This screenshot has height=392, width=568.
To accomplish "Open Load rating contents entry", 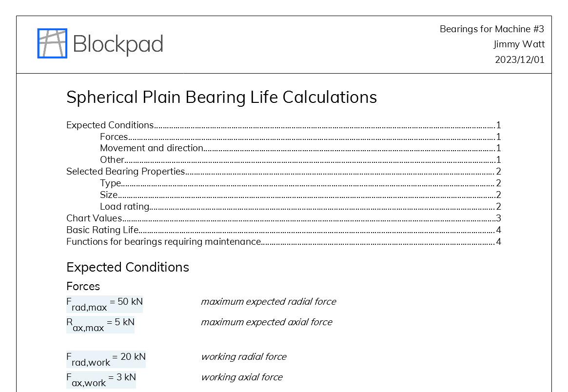I will (x=124, y=207).
